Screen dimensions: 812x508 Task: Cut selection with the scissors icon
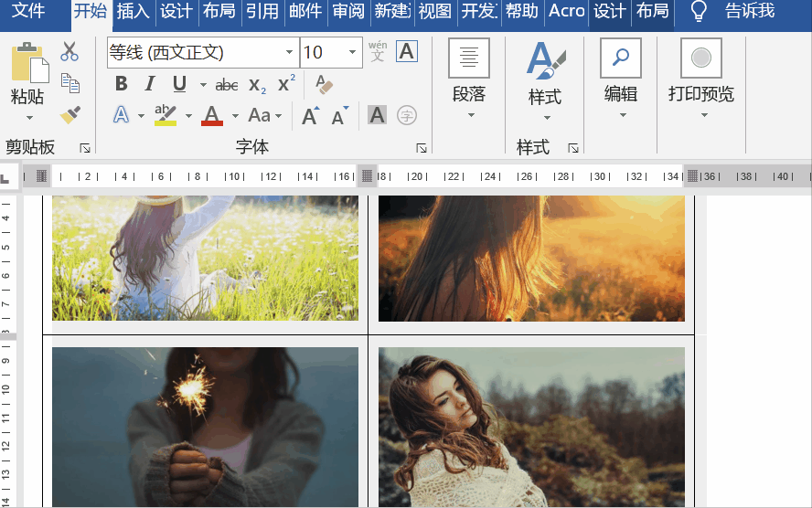(69, 52)
